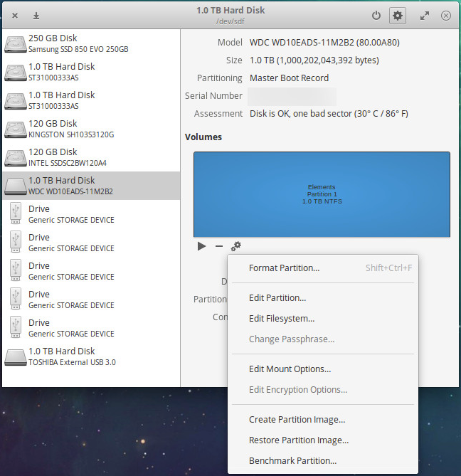
Task: Click the partition options gears icon below volumes
Action: point(235,246)
